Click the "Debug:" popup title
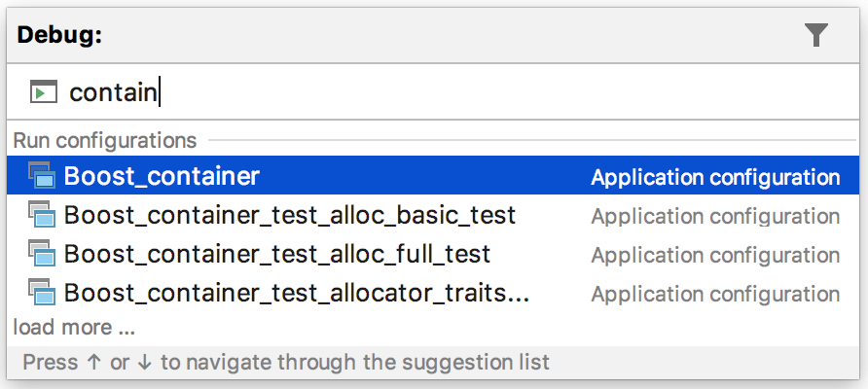Screen dimensions: 868x389 60,35
